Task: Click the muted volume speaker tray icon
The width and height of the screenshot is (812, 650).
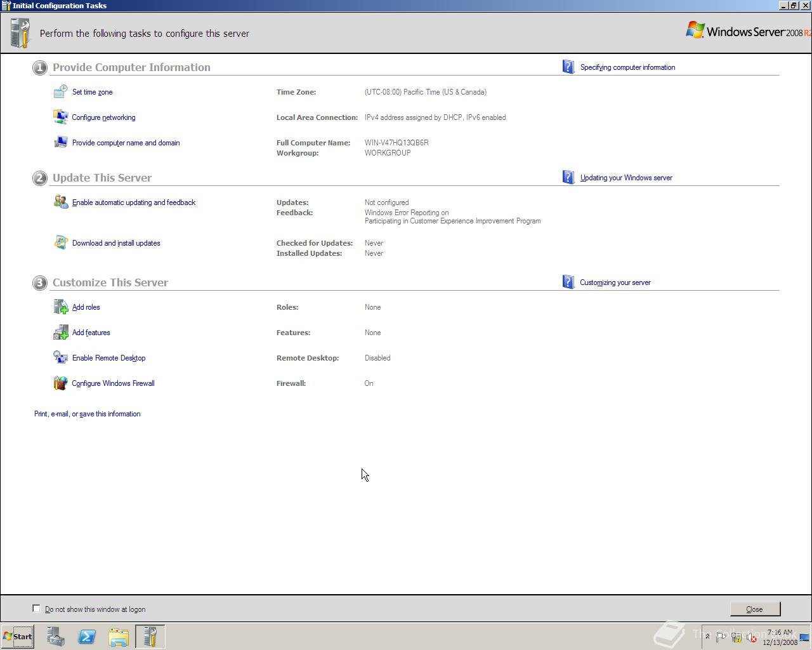Action: (x=752, y=637)
